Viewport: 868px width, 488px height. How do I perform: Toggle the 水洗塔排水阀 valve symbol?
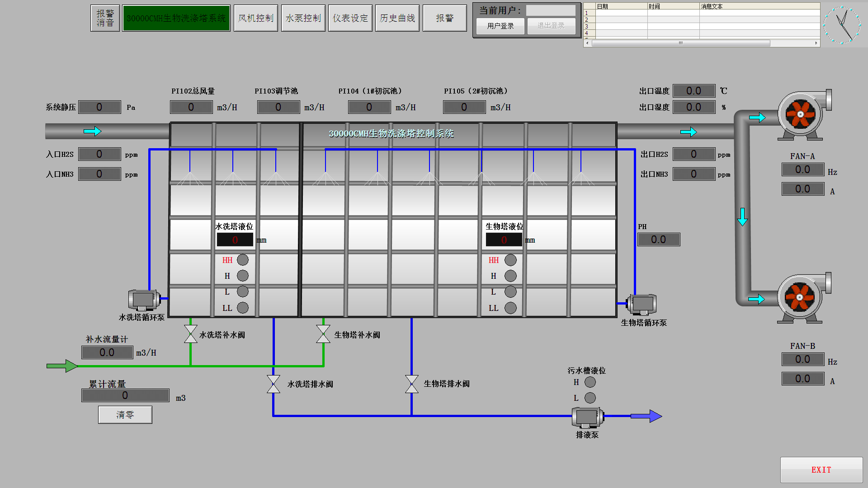point(274,384)
